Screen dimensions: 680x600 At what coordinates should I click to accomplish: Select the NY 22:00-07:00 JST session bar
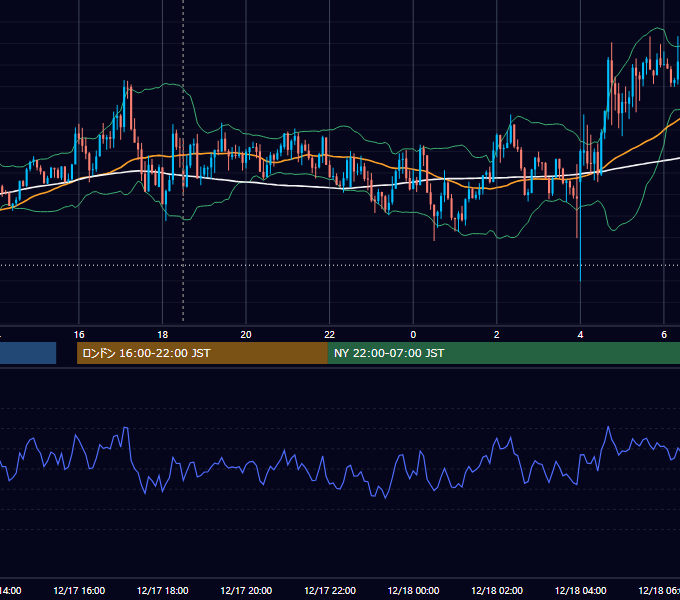[x=504, y=353]
